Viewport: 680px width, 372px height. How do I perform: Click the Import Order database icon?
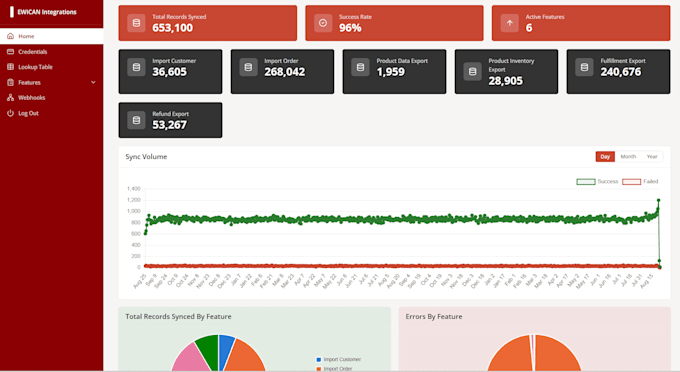pos(248,67)
